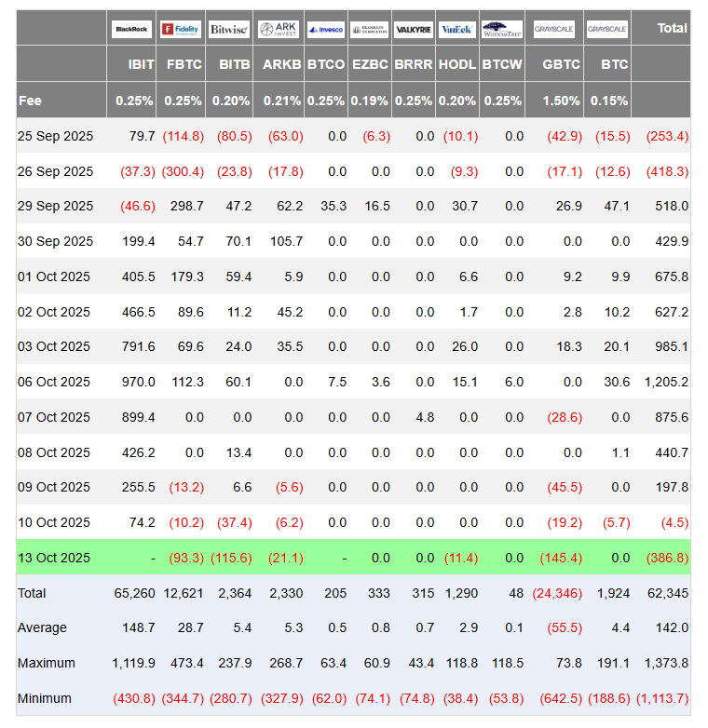Click the (642.5) GBTC minimum value
Screen dimensions: 708x728
[x=561, y=698]
